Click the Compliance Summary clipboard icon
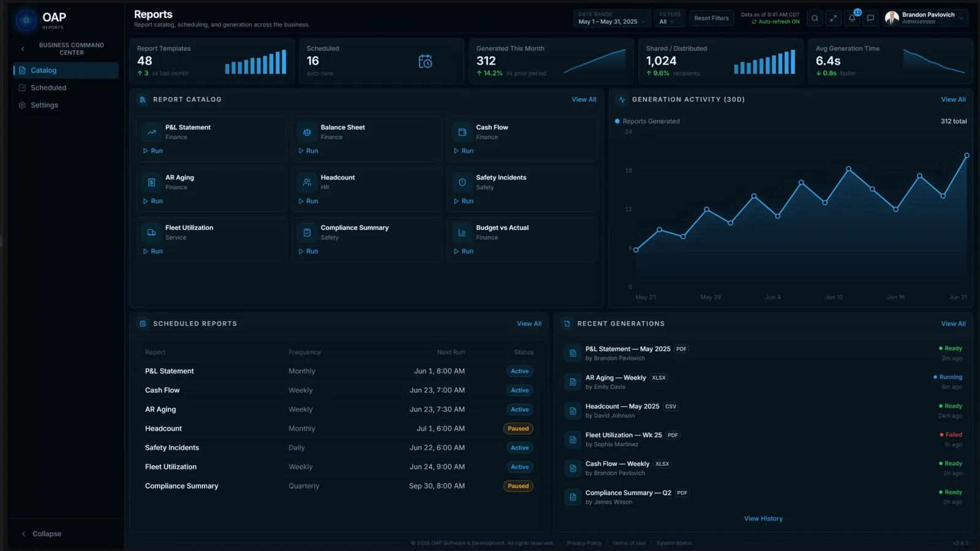The width and height of the screenshot is (980, 551). click(x=307, y=233)
